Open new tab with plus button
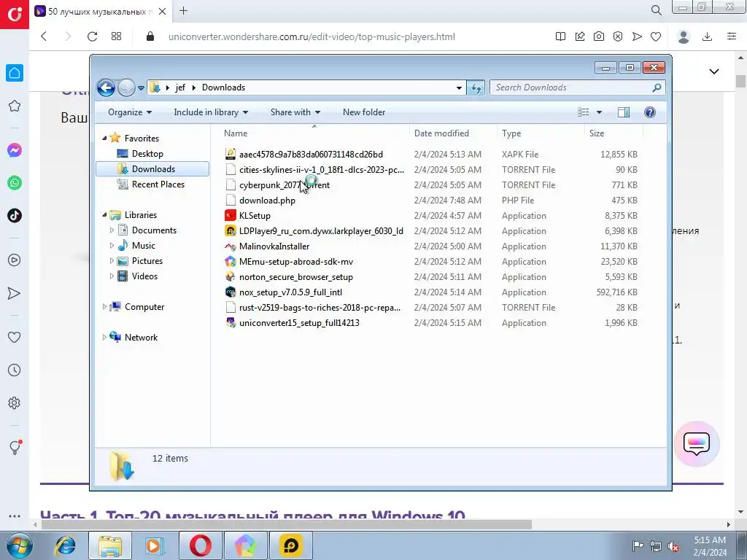Screen dimensions: 747x560 (183, 10)
